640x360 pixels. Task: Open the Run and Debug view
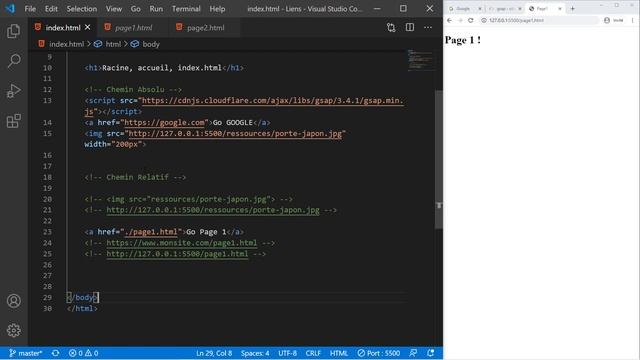(x=13, y=91)
